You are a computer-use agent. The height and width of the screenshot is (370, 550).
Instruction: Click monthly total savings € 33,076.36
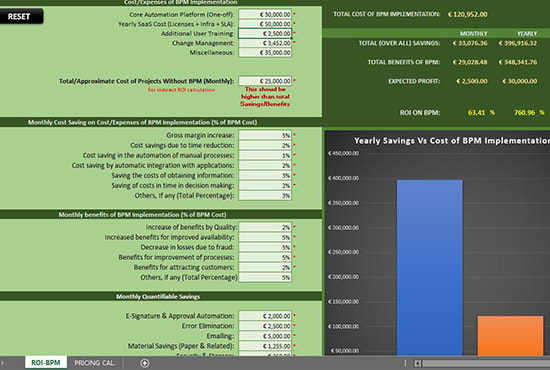pos(470,43)
